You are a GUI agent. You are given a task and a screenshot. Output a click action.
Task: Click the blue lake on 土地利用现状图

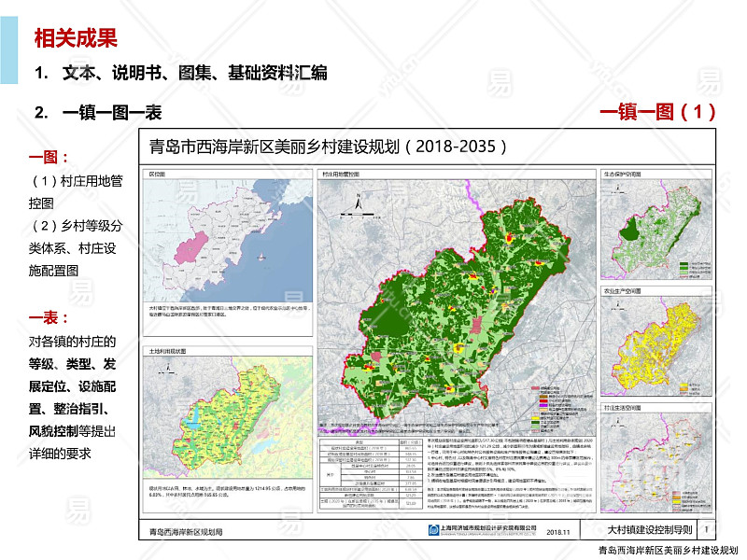pyautogui.click(x=195, y=416)
